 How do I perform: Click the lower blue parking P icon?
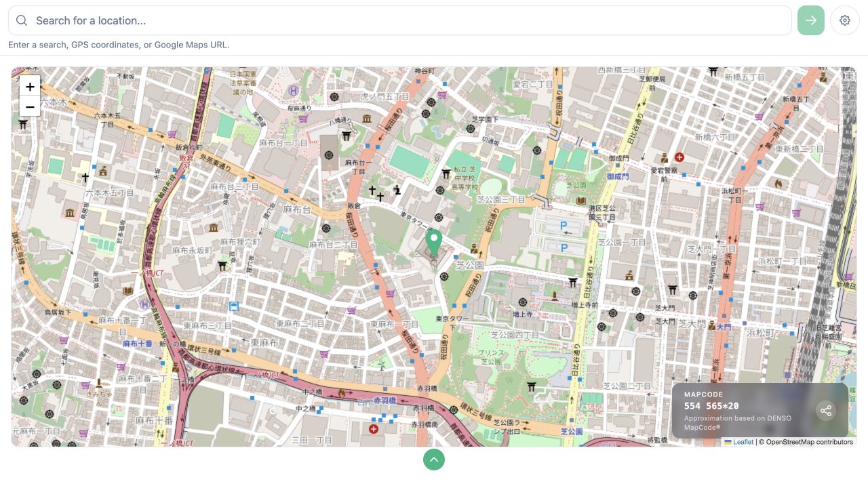pyautogui.click(x=563, y=248)
